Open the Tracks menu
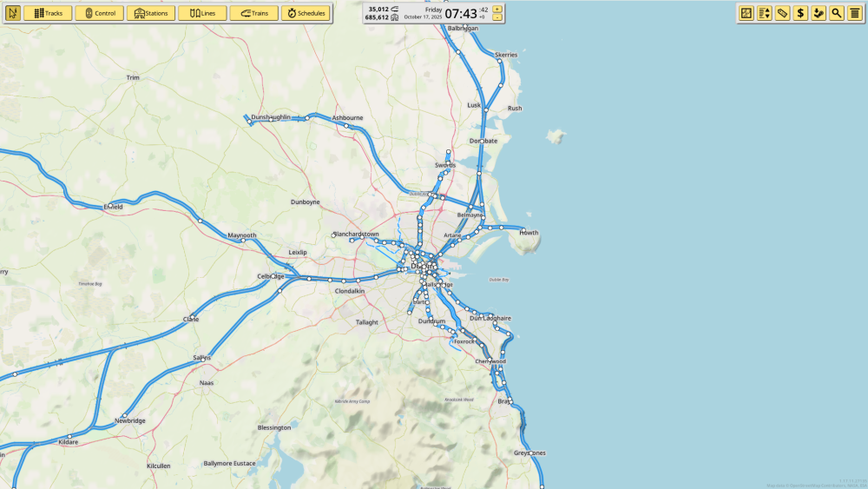 [48, 13]
